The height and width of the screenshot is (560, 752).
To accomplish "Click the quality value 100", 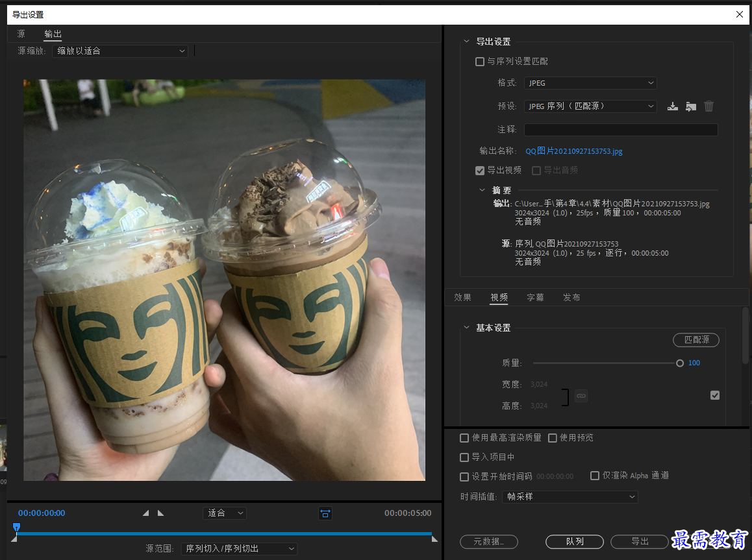I will (694, 363).
